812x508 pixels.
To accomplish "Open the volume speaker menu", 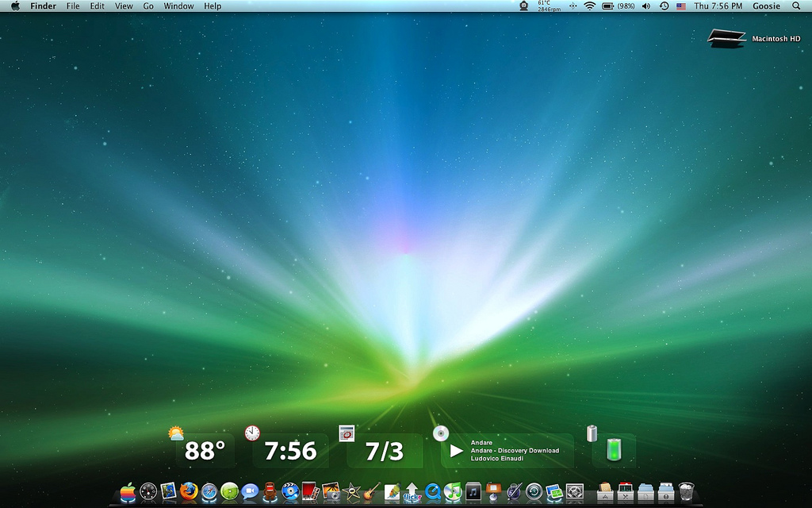I will click(x=646, y=6).
